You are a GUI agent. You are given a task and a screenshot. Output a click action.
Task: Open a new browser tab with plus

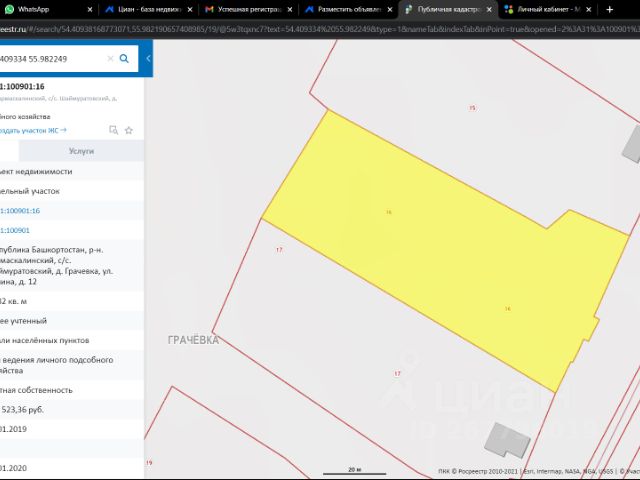click(610, 9)
